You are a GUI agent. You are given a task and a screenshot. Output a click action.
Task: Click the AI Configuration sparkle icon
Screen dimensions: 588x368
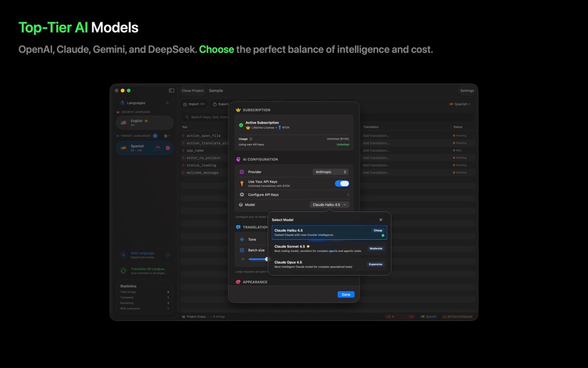click(238, 159)
